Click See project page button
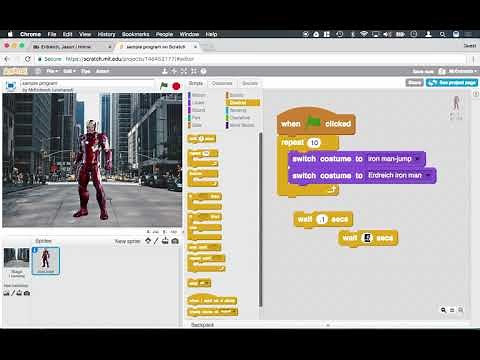The width and height of the screenshot is (480, 360). 452,83
